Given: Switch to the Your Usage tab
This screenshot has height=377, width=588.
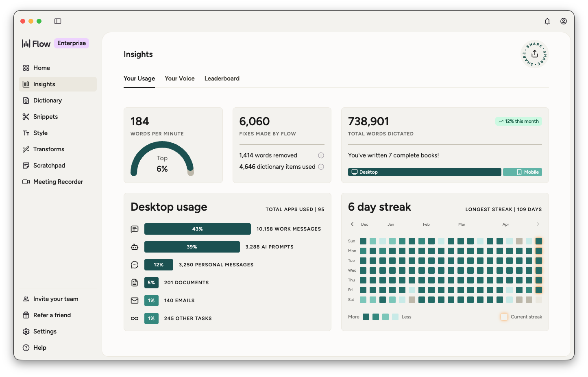Looking at the screenshot, I should 139,78.
